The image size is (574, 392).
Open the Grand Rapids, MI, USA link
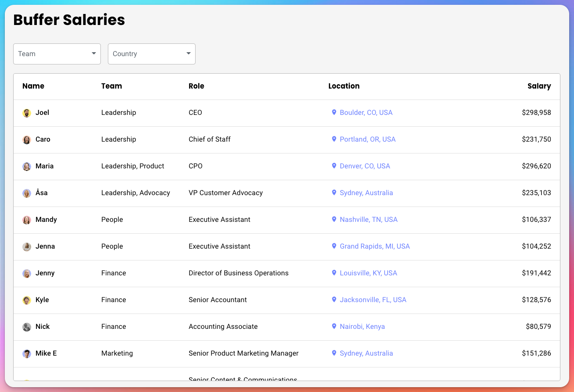click(x=375, y=246)
